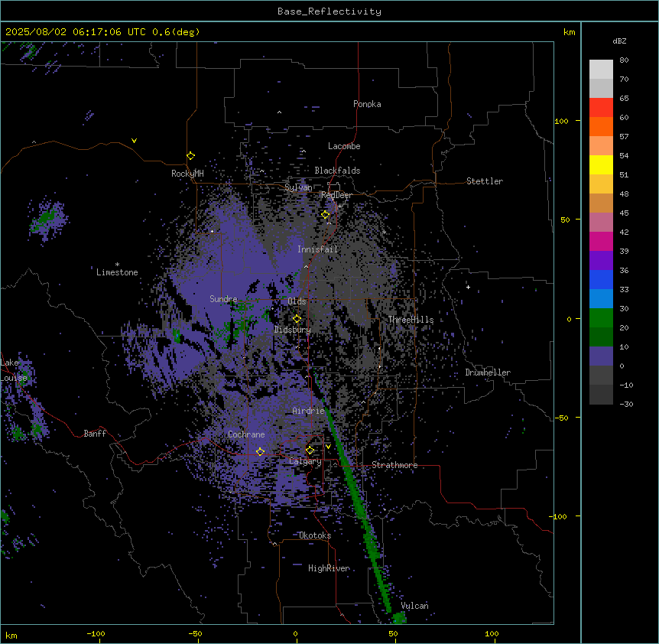Viewport: 659px width, 644px height.
Task: Select the Olds label
Action: [x=297, y=301]
